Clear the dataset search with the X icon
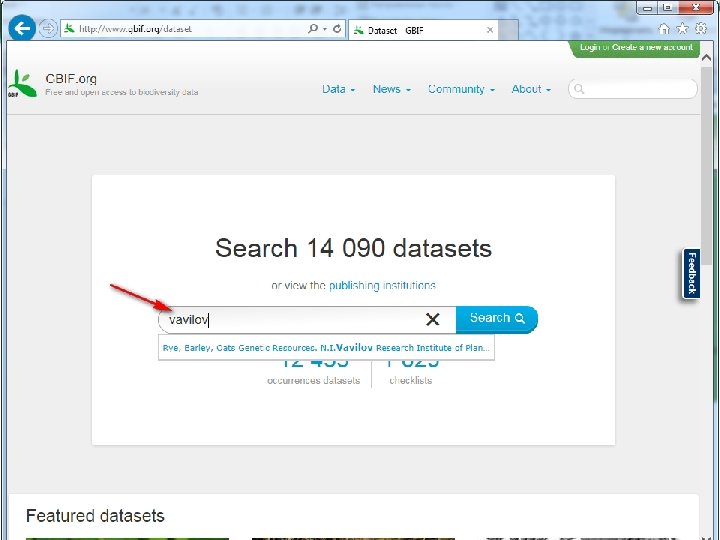This screenshot has width=720, height=540. tap(433, 319)
